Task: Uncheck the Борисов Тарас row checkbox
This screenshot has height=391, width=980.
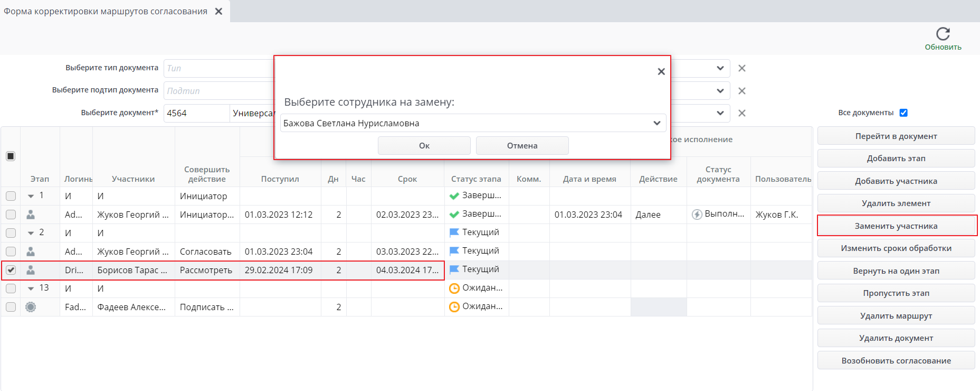Action: point(11,270)
